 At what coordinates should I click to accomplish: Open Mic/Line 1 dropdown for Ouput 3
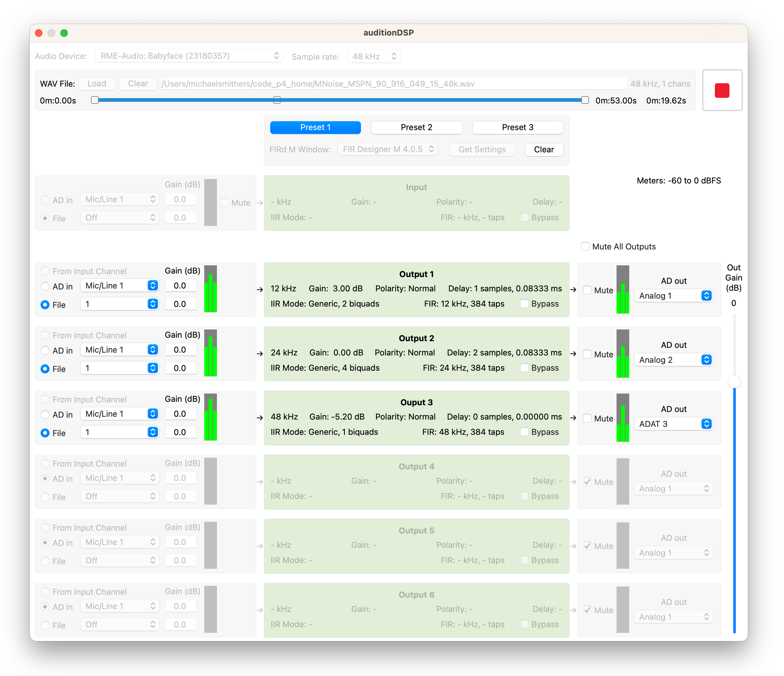coord(120,414)
